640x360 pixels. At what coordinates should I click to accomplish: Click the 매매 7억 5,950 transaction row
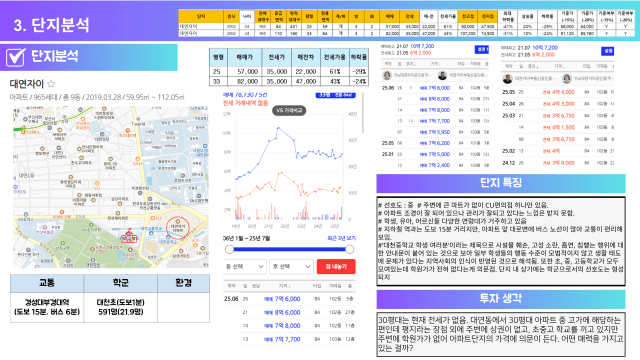[435, 132]
